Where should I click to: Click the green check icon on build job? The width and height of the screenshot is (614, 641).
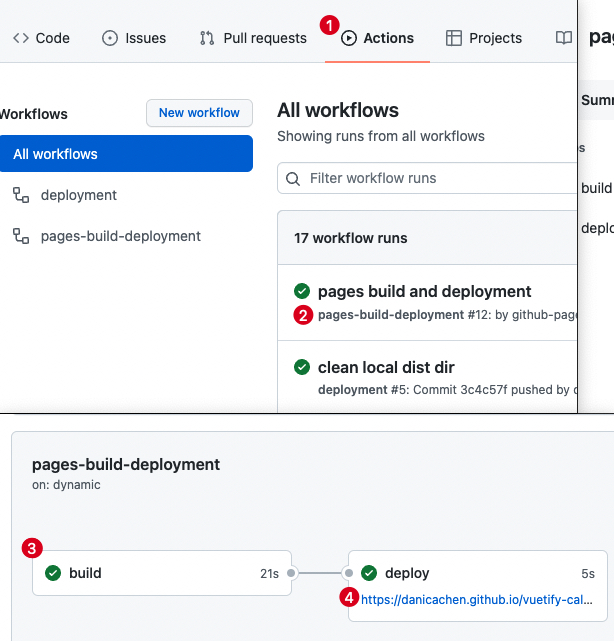click(53, 573)
